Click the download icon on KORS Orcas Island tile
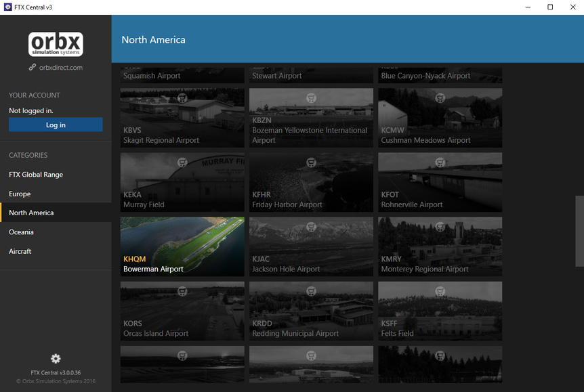 coord(182,291)
